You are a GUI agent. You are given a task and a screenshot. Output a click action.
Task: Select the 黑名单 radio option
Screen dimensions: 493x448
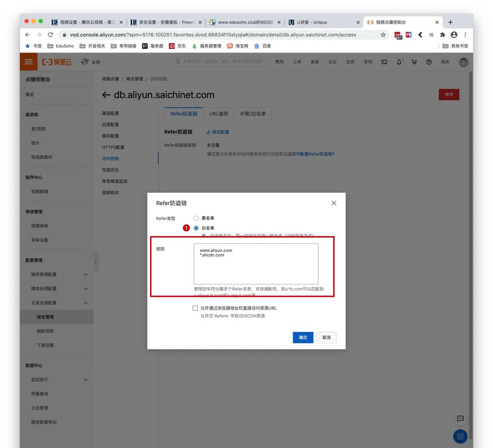point(196,218)
